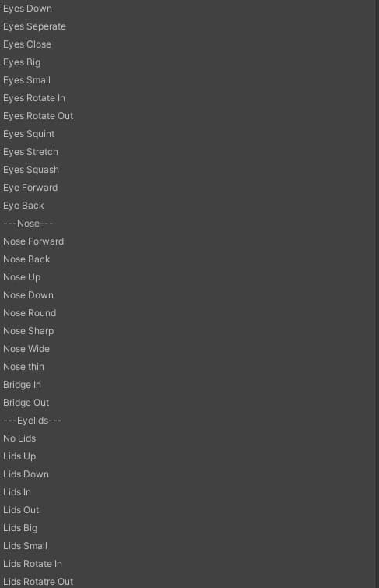Click the Nose thin entry
Image resolution: width=379 pixels, height=588 pixels.
click(23, 367)
